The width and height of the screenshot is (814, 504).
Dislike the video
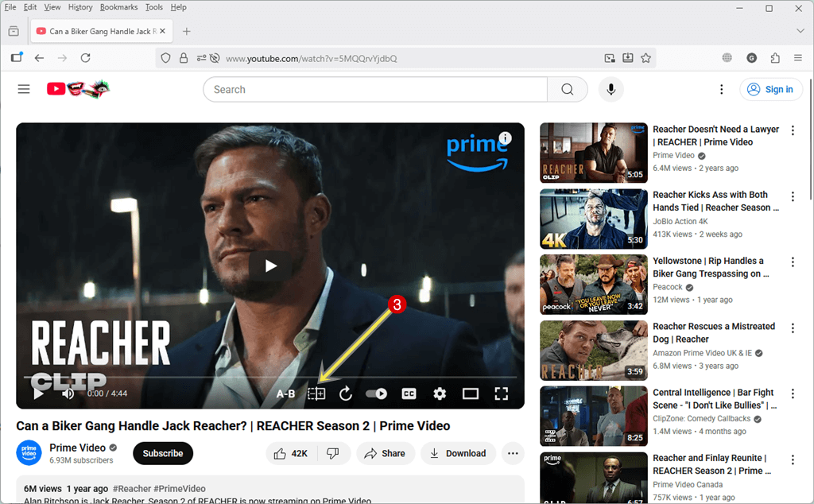(333, 454)
